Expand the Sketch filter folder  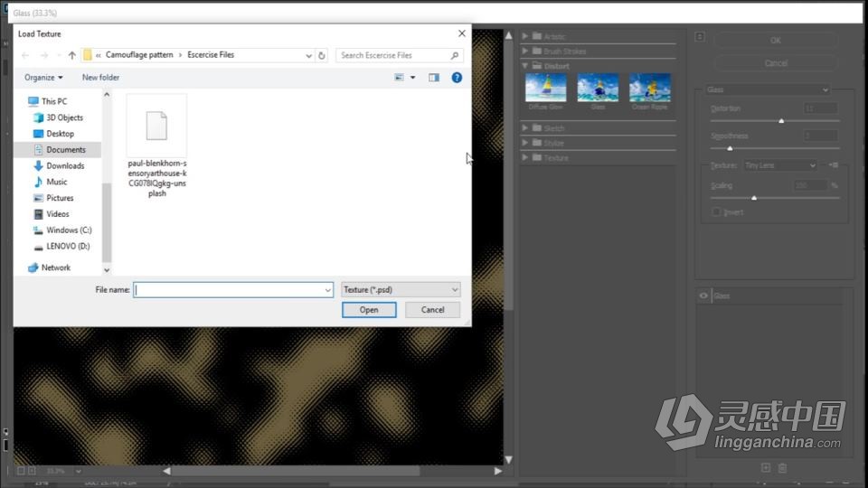tap(524, 127)
